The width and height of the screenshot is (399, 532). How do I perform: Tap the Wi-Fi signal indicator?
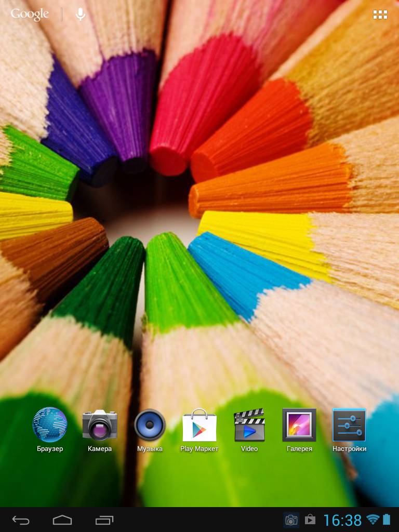(373, 520)
